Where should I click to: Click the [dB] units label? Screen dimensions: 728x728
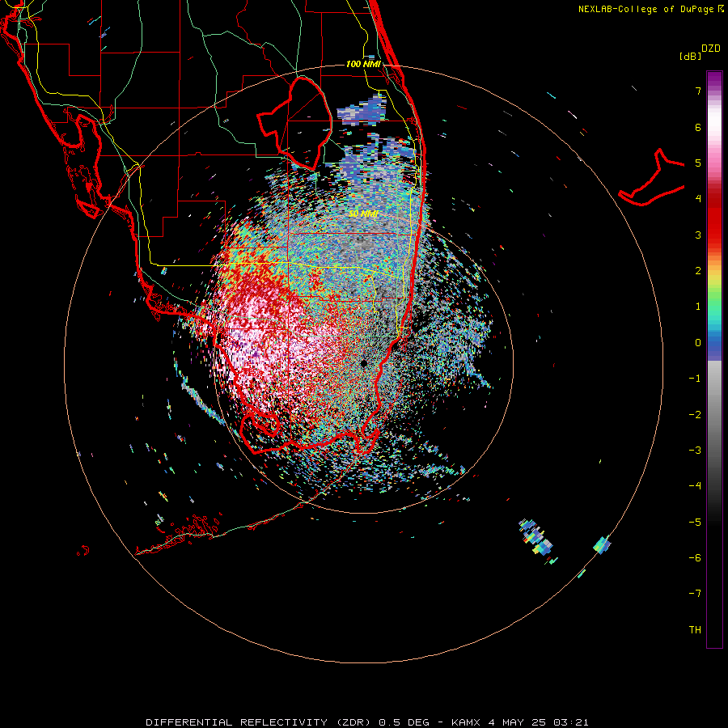690,56
